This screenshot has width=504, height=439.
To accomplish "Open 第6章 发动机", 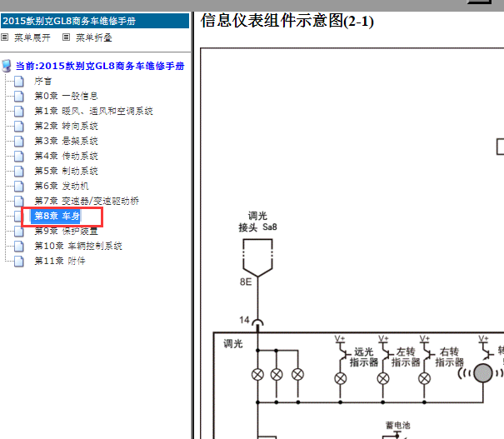I will (62, 186).
